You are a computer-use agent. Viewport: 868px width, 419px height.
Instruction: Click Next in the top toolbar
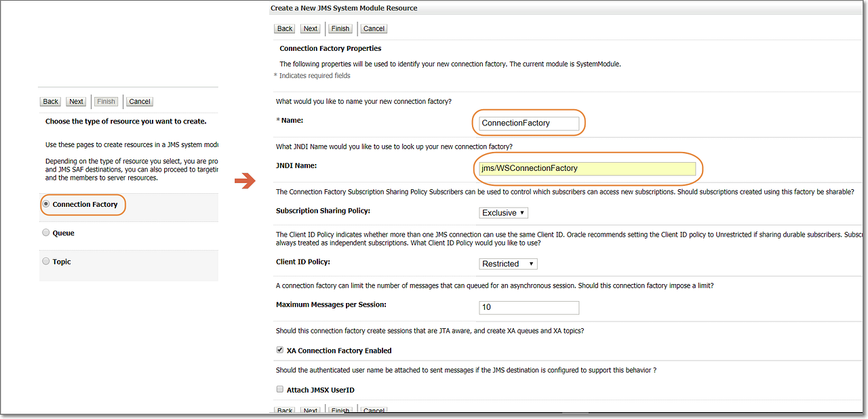310,28
